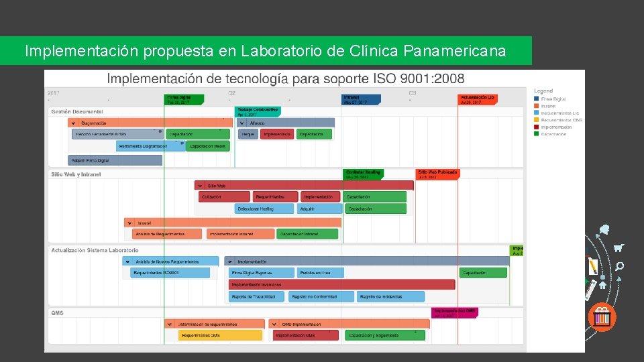Select the Implementación QMS magenta milestone
The image size is (644, 362).
(x=455, y=313)
